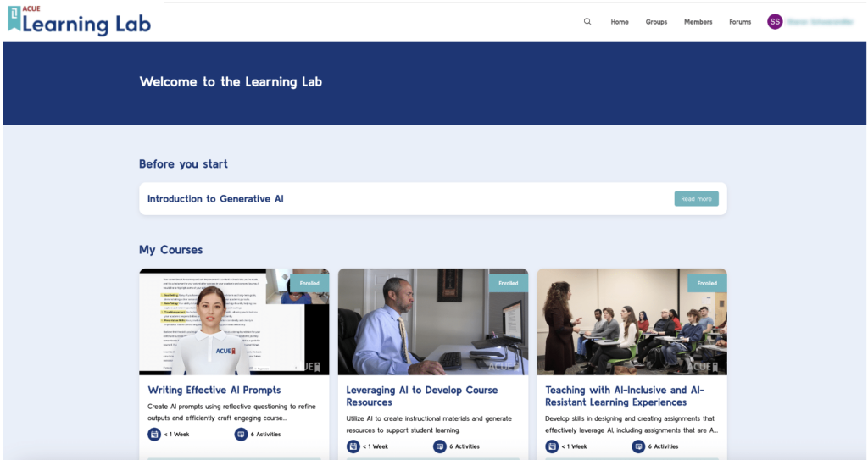This screenshot has height=460, width=868.
Task: Click calendar icon under Leveraging AI course
Action: tap(353, 446)
